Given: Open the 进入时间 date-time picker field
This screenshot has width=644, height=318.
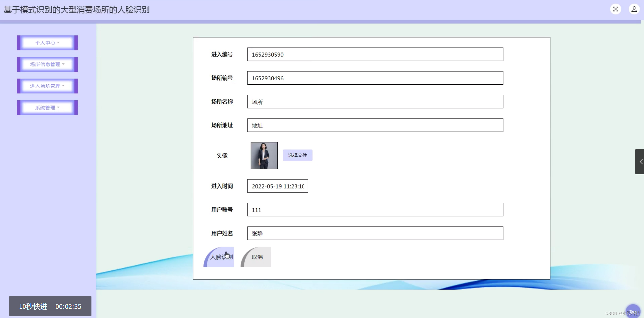Looking at the screenshot, I should click(277, 186).
